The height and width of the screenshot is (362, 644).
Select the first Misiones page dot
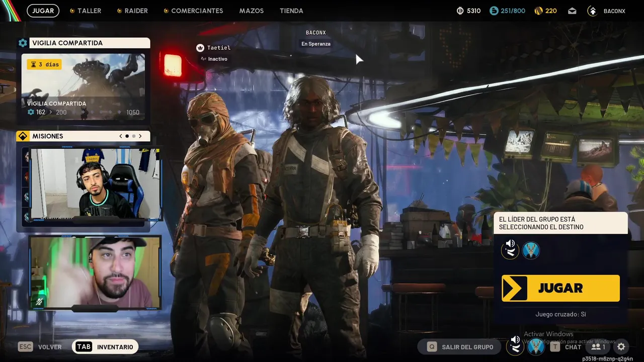point(127,136)
